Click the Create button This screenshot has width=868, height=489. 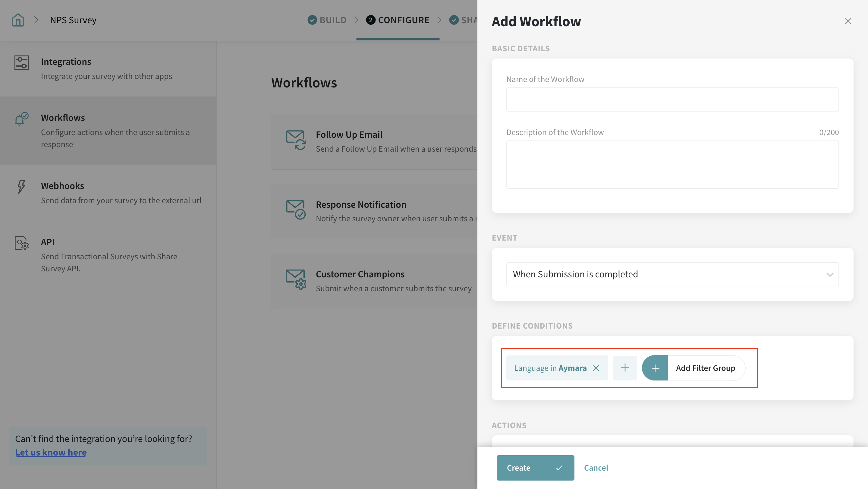tap(535, 468)
